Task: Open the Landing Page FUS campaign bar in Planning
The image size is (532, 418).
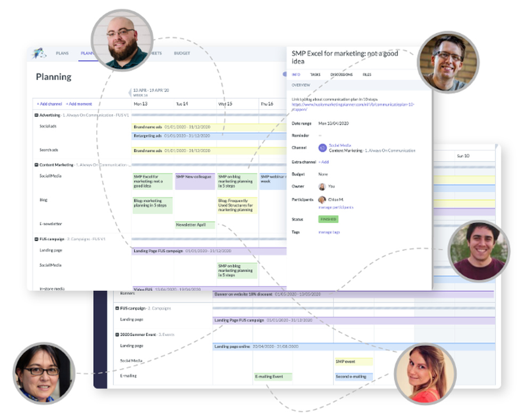Action: [209, 251]
